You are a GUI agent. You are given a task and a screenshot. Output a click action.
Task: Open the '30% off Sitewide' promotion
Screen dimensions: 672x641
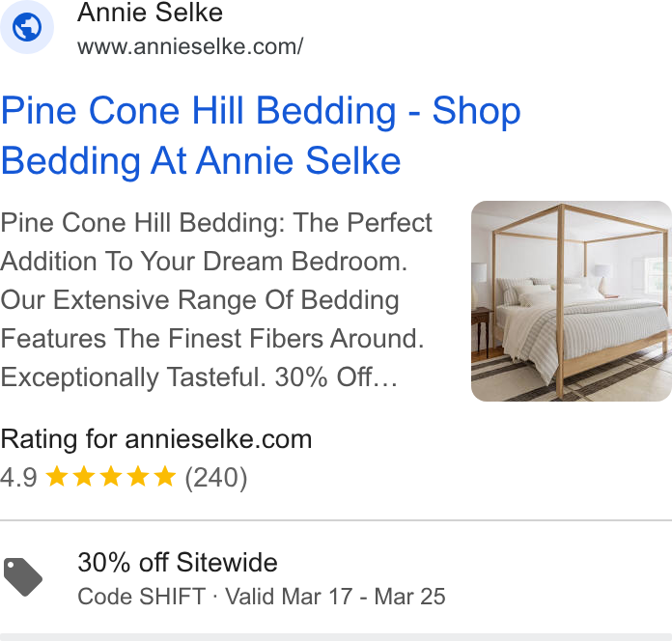tap(178, 562)
